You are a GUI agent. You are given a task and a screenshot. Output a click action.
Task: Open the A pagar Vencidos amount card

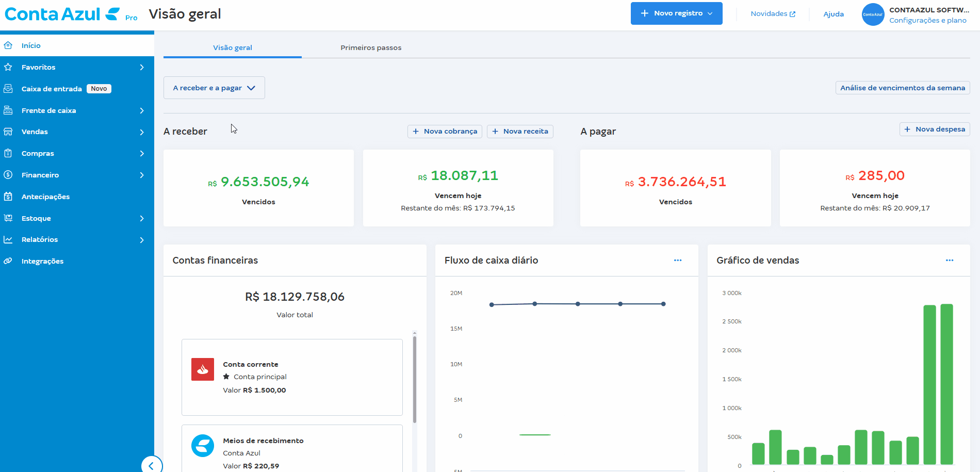click(x=676, y=188)
